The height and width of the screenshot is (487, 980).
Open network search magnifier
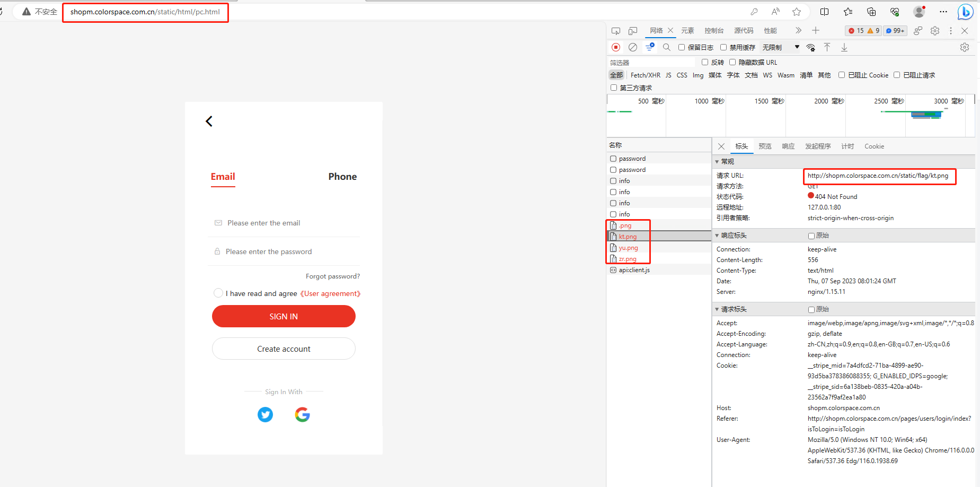coord(667,47)
